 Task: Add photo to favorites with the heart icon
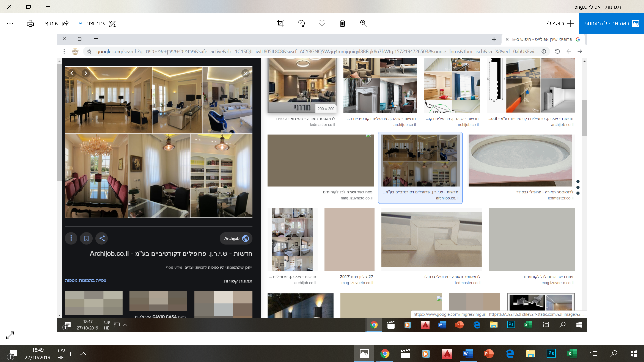[322, 23]
